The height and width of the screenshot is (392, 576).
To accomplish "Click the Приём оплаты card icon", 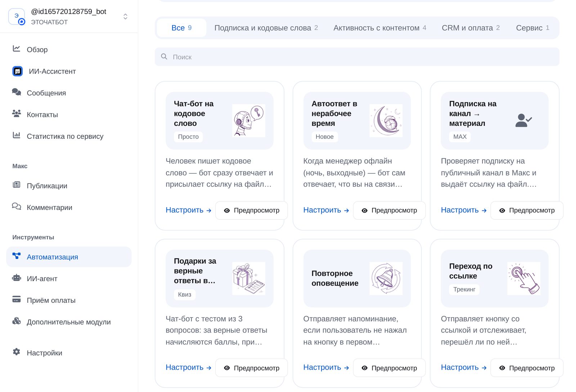I will (17, 299).
